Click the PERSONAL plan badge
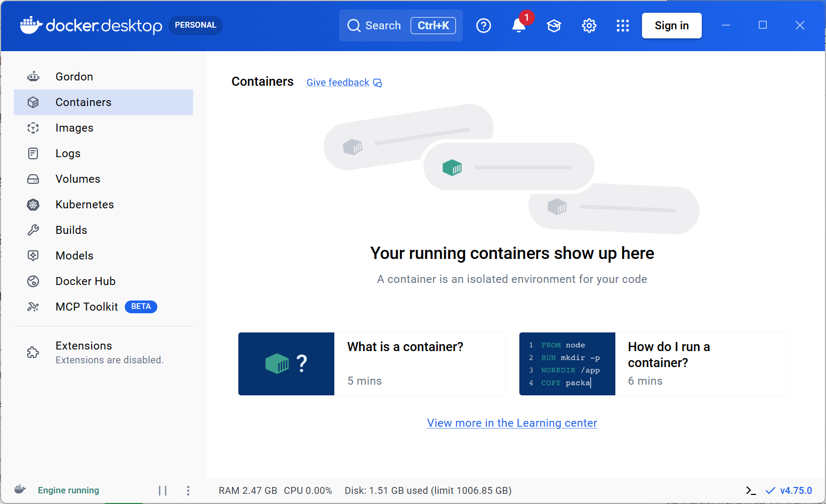The width and height of the screenshot is (826, 504). (x=196, y=25)
